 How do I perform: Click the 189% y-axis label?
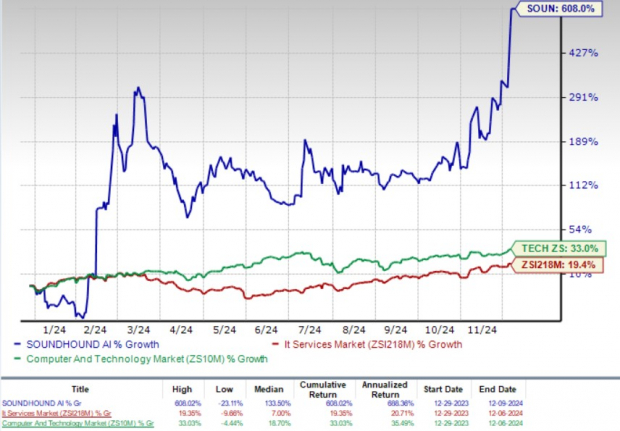coord(583,142)
